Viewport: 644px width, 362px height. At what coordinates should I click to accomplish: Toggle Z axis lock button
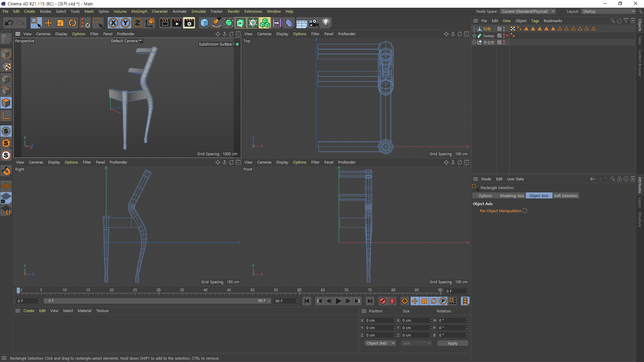(x=138, y=23)
